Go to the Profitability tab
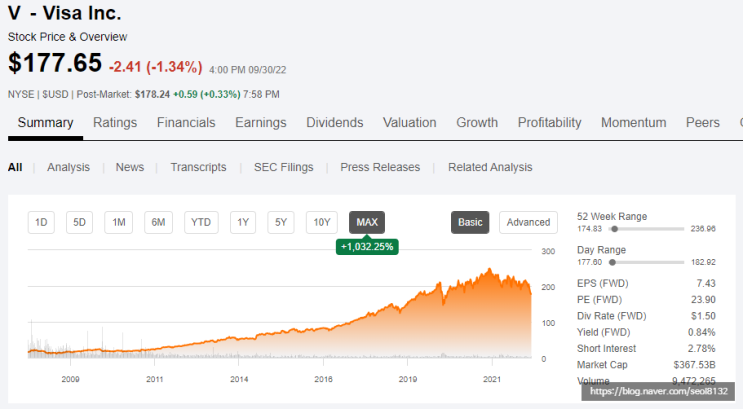Image resolution: width=743 pixels, height=409 pixels. click(549, 123)
